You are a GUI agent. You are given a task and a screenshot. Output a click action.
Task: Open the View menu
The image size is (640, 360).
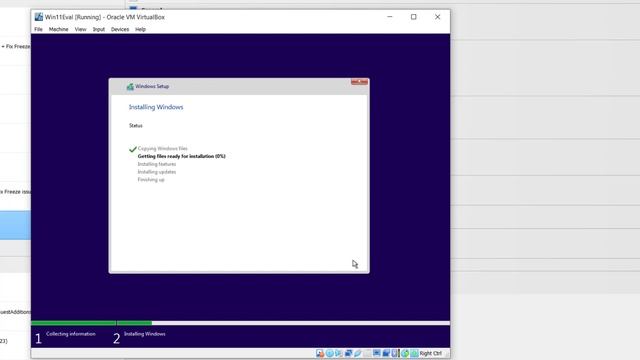coord(80,29)
